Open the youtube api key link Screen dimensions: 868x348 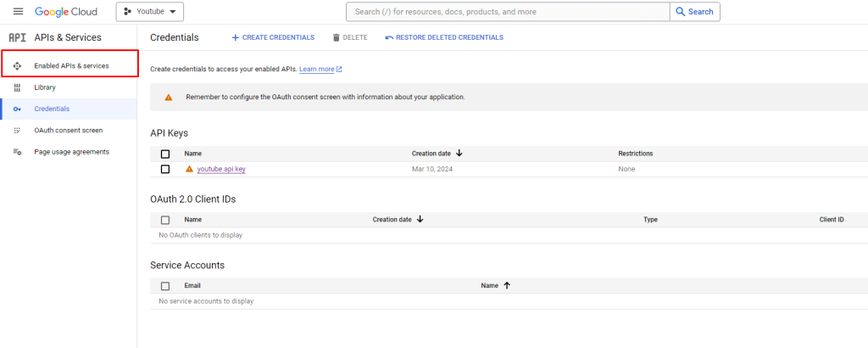point(221,169)
